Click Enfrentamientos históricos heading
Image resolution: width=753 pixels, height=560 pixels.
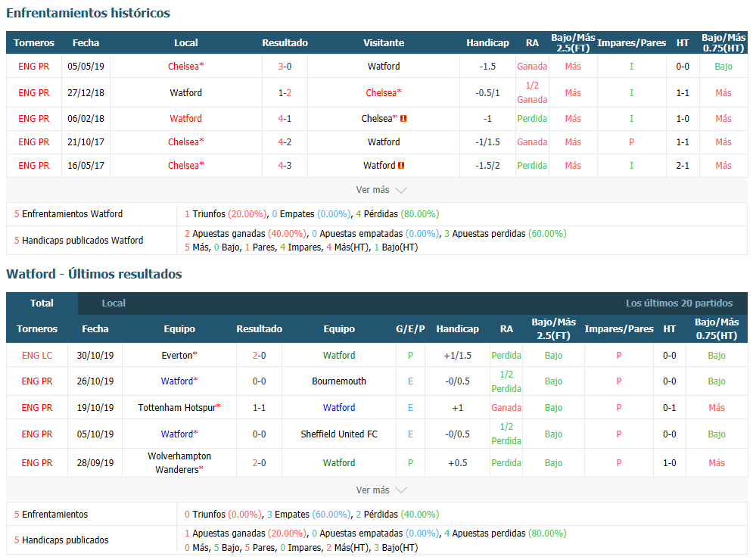point(89,13)
